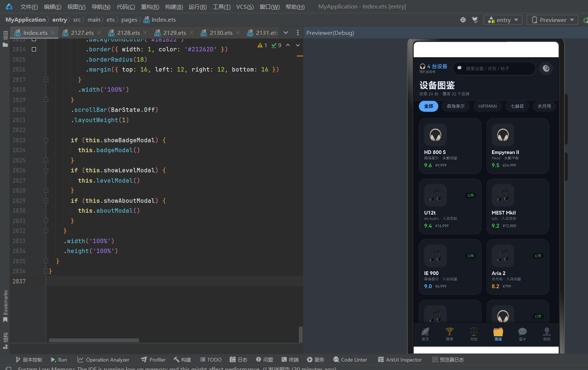Switch to the 2128.ets editor tab
This screenshot has width=588, height=370.
pyautogui.click(x=128, y=33)
